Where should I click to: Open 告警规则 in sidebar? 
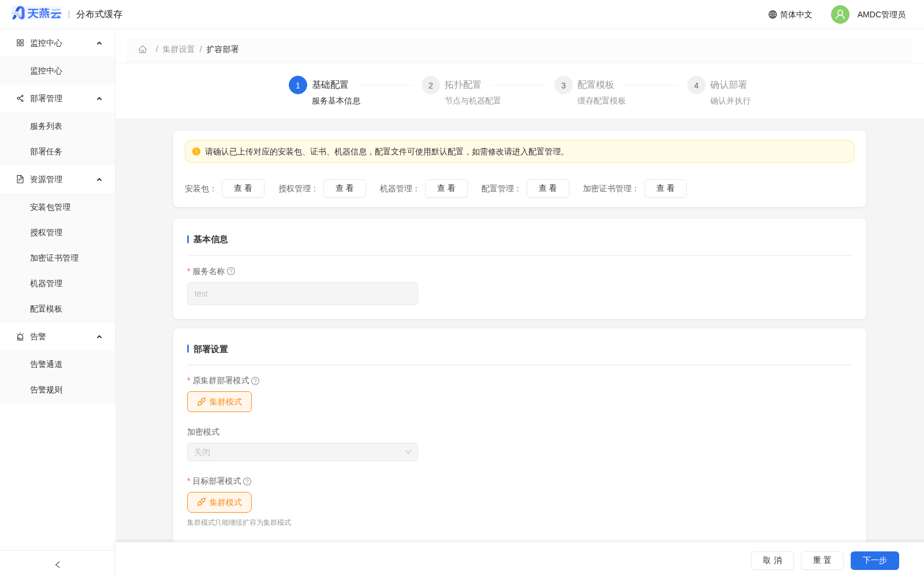click(x=58, y=390)
